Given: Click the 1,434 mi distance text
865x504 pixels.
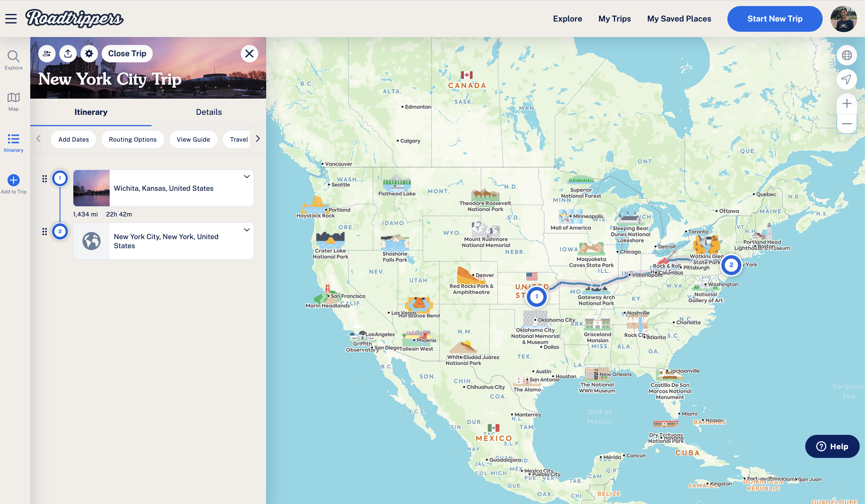Looking at the screenshot, I should coord(85,214).
